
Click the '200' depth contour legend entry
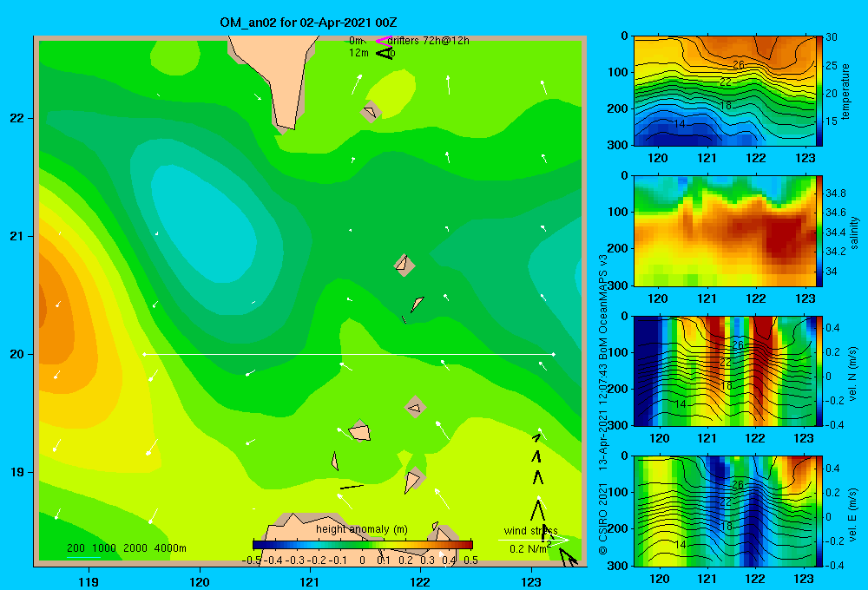(76, 548)
